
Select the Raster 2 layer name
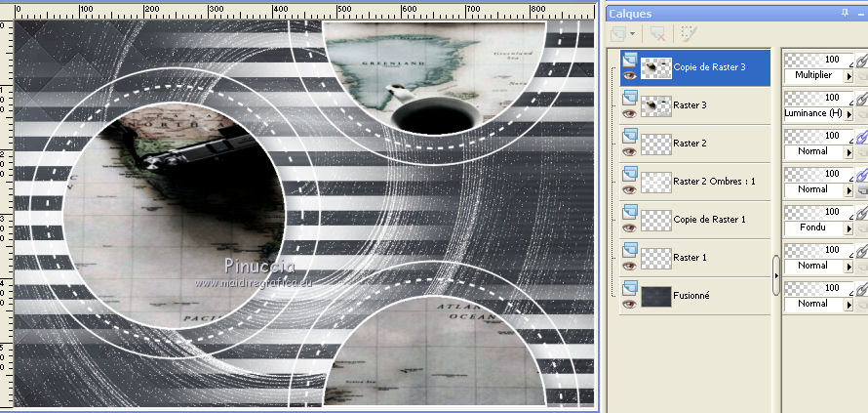(690, 143)
